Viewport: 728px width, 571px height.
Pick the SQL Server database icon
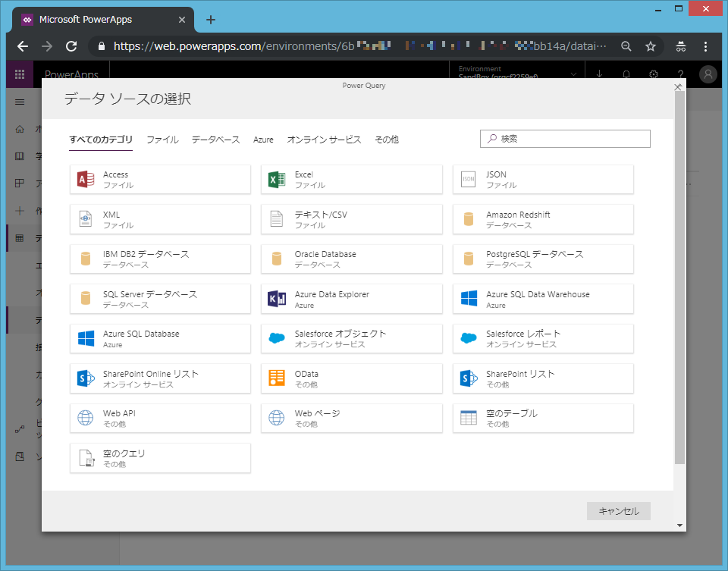coord(86,299)
